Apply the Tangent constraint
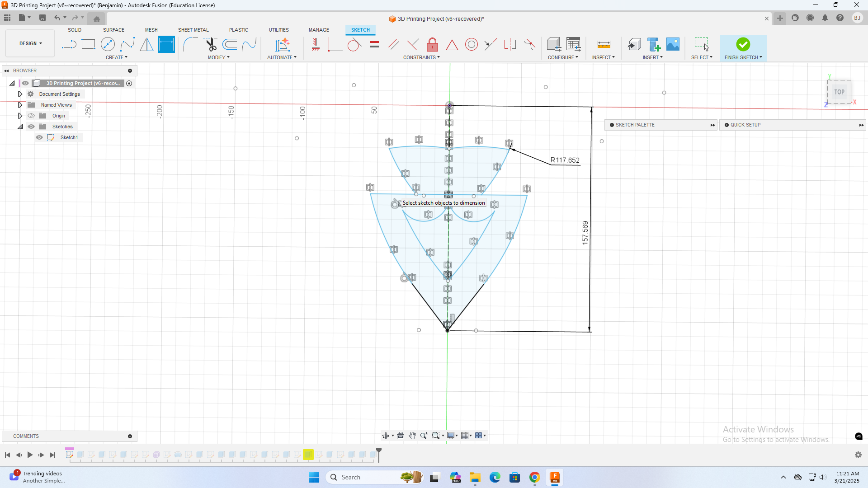This screenshot has width=868, height=488. pos(354,44)
